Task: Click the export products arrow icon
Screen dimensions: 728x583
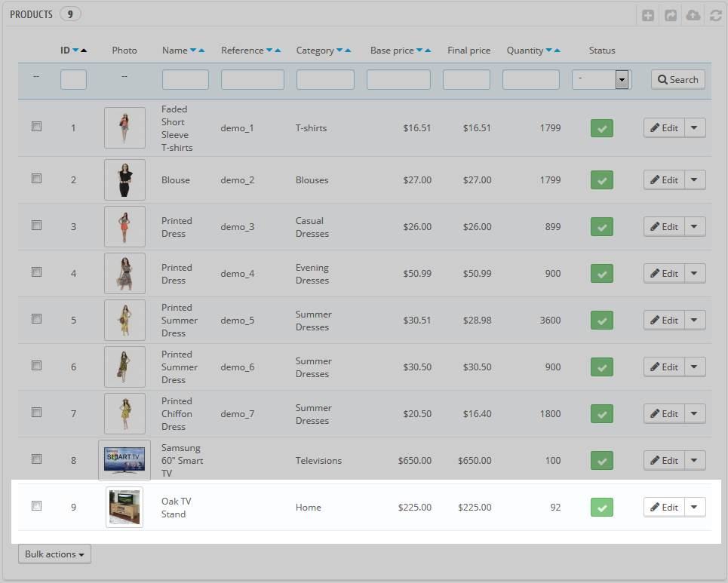Action: (671, 15)
